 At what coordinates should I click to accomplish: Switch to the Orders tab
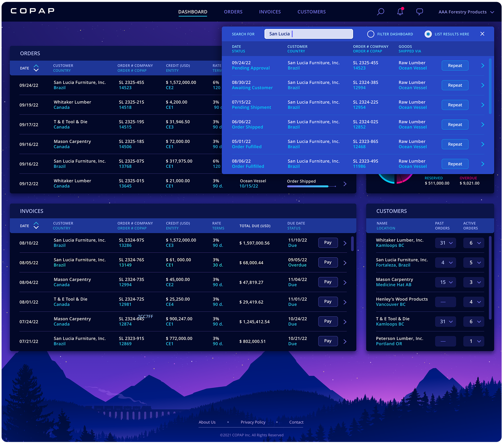tap(233, 12)
